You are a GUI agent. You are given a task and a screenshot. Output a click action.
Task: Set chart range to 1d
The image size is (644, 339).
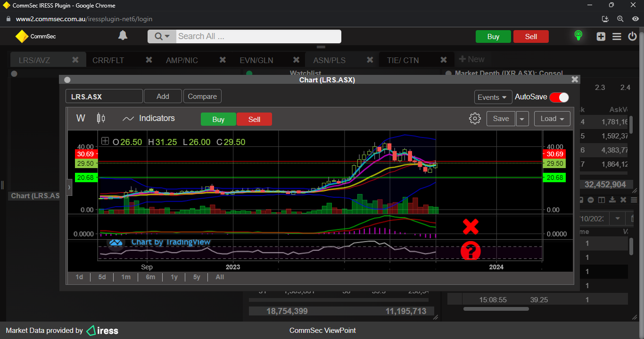pyautogui.click(x=79, y=277)
